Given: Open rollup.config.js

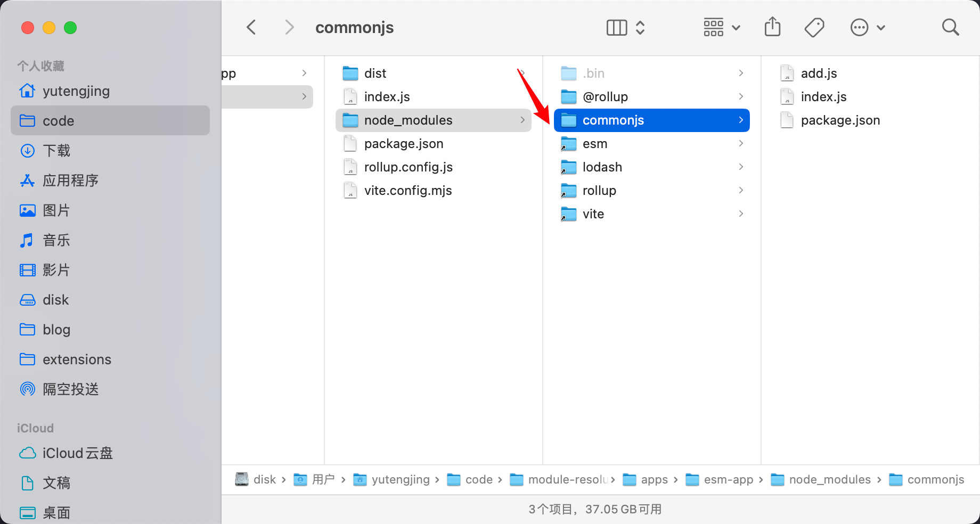Looking at the screenshot, I should click(408, 167).
